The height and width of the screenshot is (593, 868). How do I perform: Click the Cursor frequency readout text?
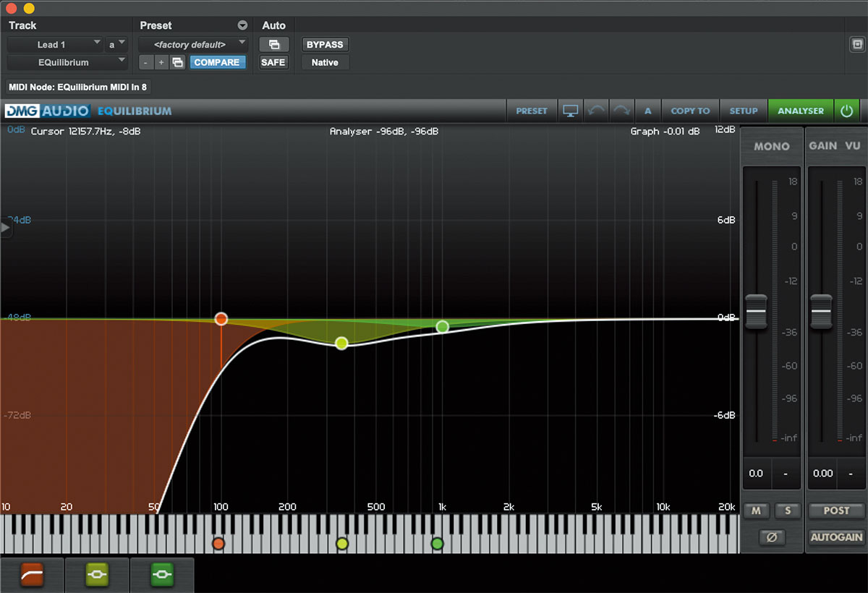[86, 132]
